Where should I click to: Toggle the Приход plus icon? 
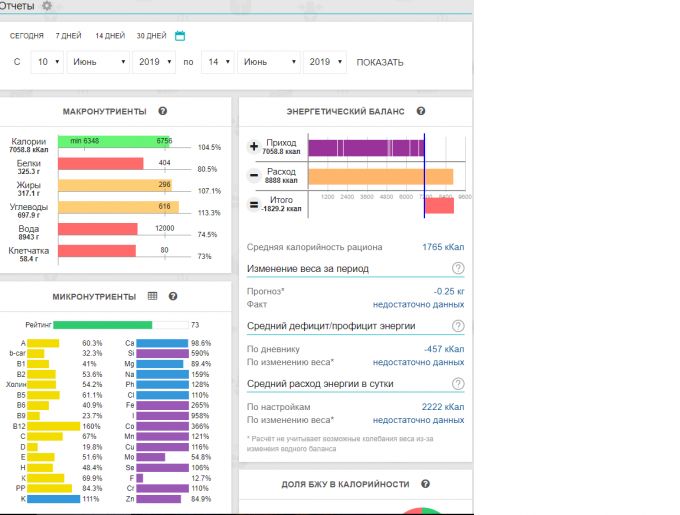(x=254, y=147)
